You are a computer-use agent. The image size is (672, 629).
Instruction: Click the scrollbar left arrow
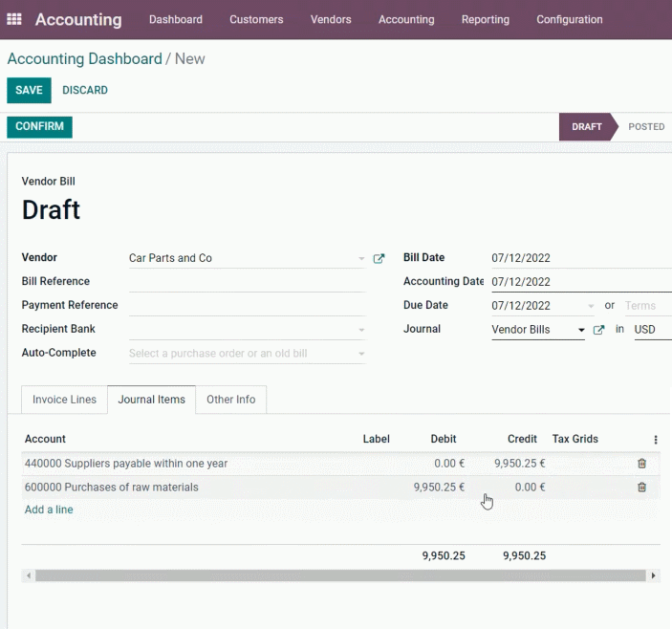(x=29, y=575)
